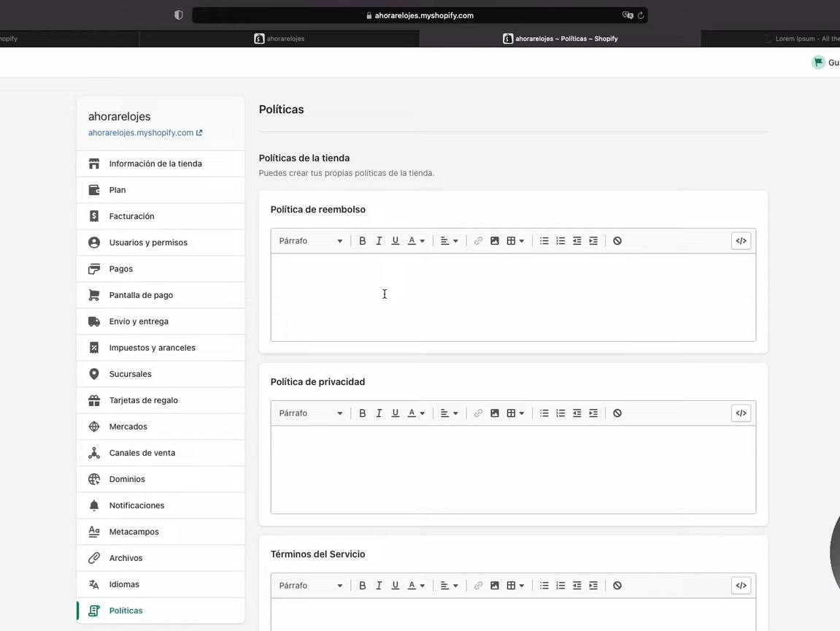Clear formatting in privacidad editor

(617, 413)
